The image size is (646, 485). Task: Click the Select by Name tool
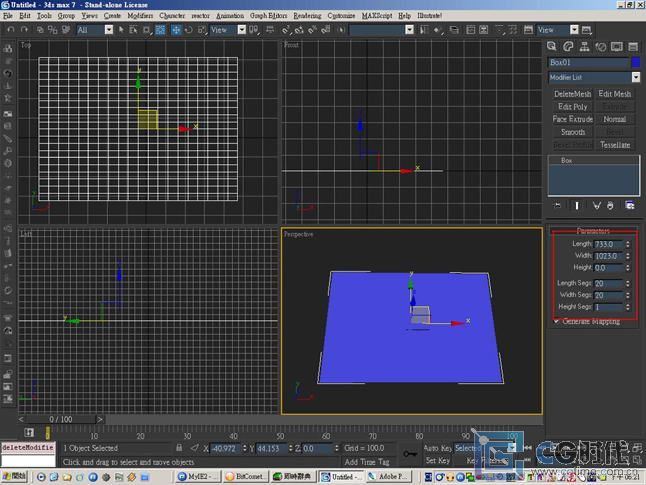pyautogui.click(x=133, y=30)
